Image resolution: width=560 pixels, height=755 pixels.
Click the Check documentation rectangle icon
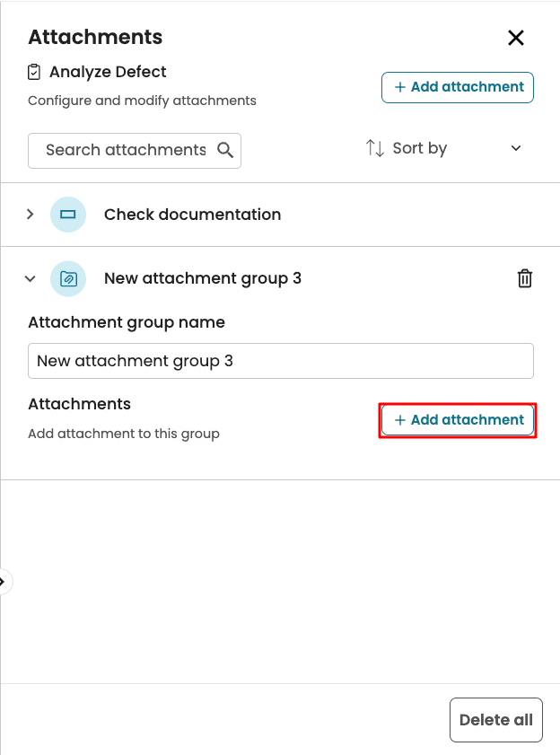(68, 215)
